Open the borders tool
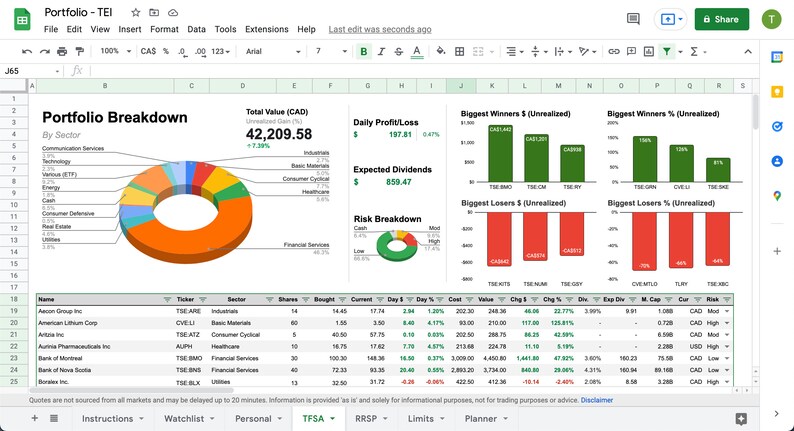The height and width of the screenshot is (431, 794). pos(459,51)
